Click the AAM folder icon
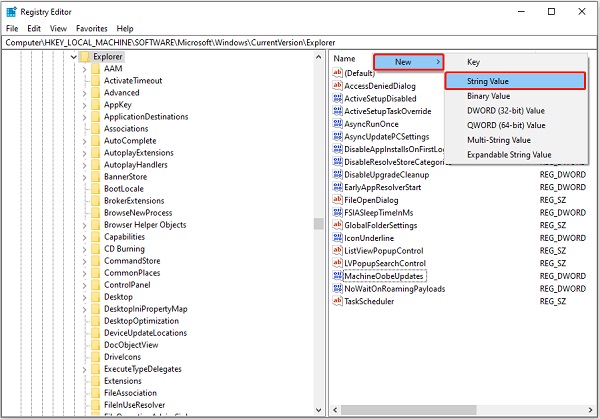 pos(96,68)
